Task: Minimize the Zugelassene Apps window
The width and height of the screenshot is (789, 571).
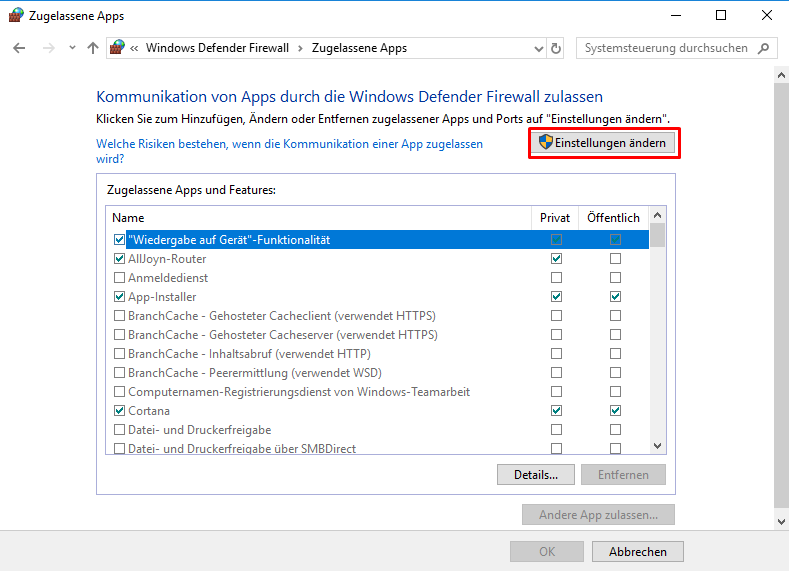Action: (676, 16)
